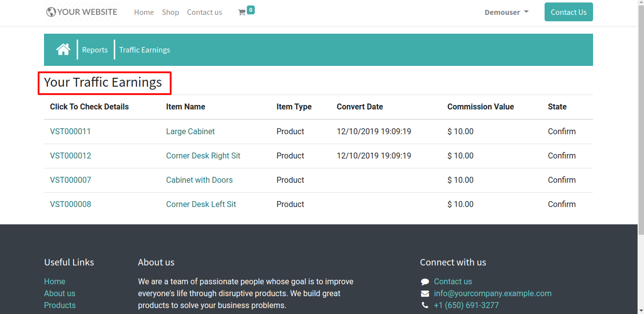Image resolution: width=644 pixels, height=314 pixels.
Task: Click the globe logo of Your Website
Action: 51,12
